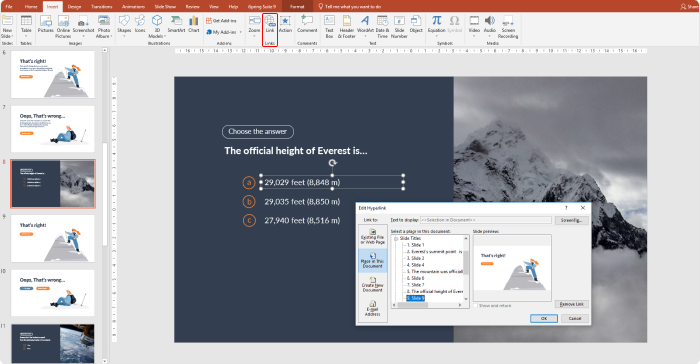Image resolution: width=700 pixels, height=364 pixels.
Task: Open the File tab
Action: (x=8, y=7)
